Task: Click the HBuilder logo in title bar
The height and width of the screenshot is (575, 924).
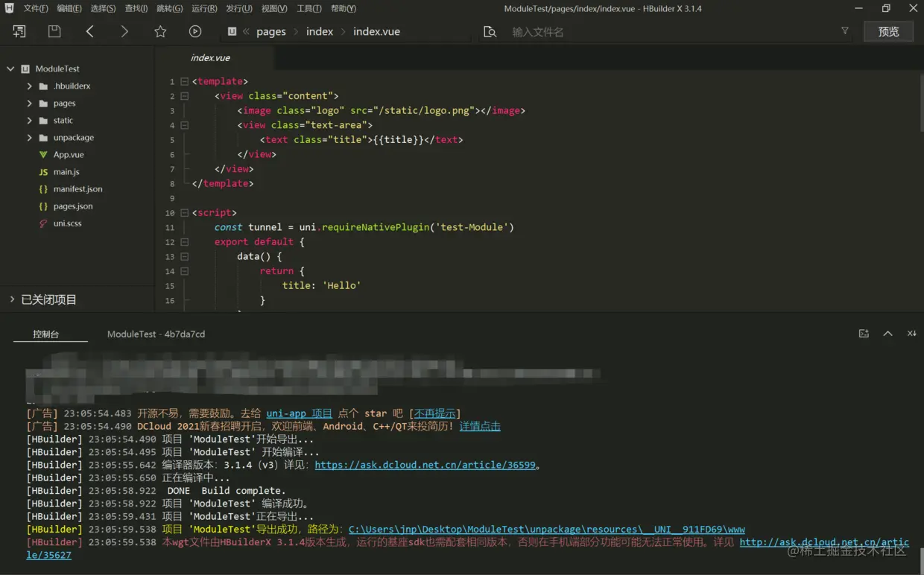Action: pos(9,8)
